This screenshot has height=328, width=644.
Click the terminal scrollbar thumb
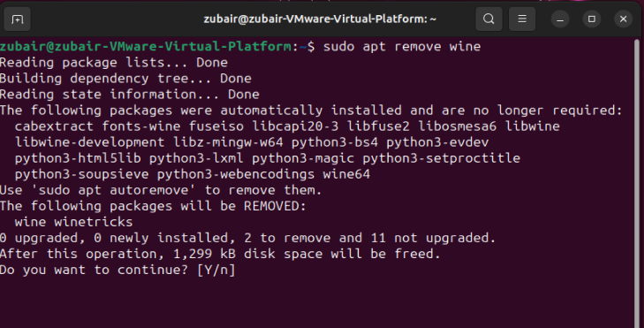(638, 181)
